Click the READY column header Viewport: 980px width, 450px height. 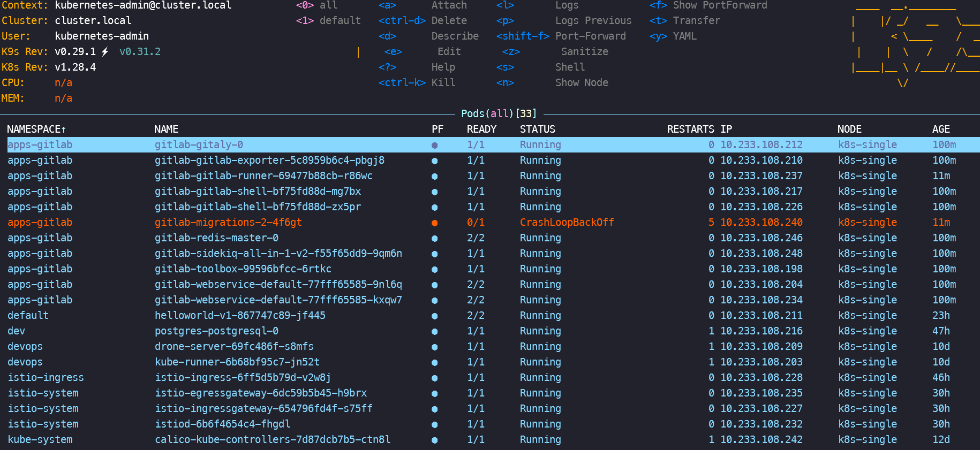[x=481, y=129]
